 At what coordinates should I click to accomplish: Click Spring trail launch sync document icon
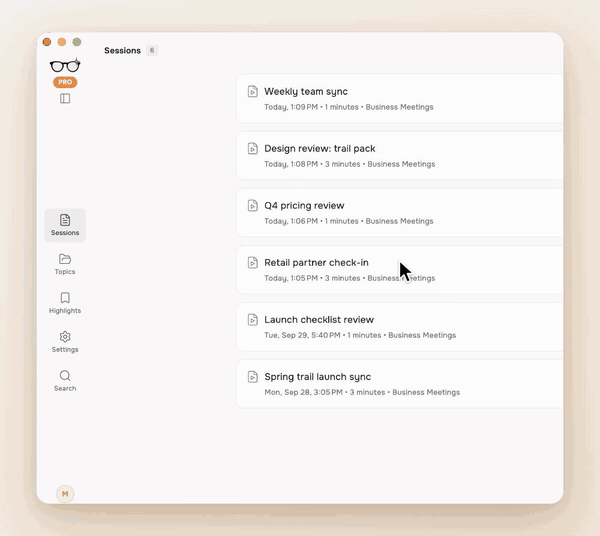tap(253, 377)
